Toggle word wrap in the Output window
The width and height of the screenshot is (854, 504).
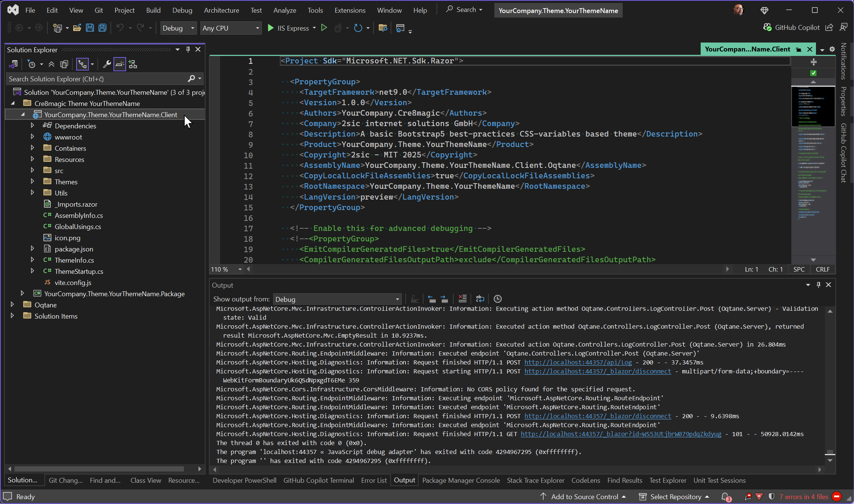coord(480,298)
